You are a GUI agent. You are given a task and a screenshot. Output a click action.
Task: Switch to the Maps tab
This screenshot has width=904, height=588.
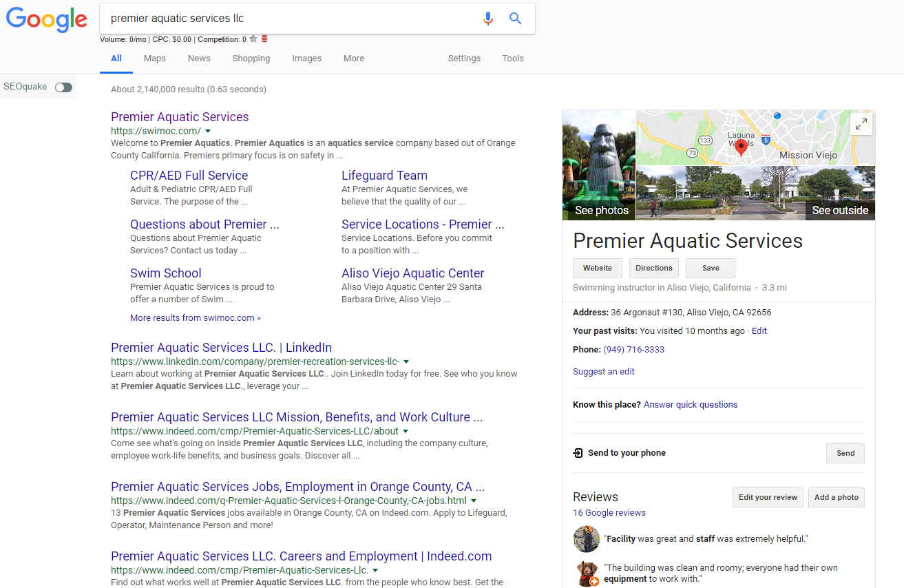155,59
